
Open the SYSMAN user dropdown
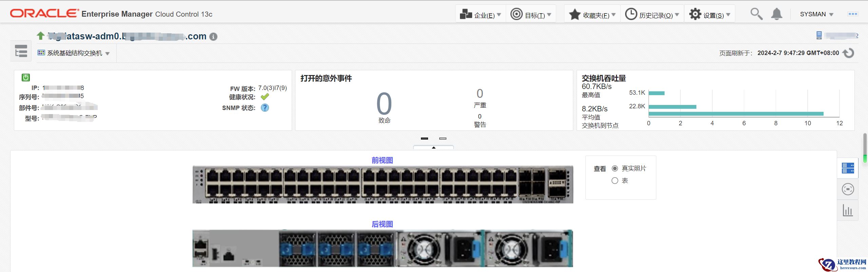tap(816, 14)
